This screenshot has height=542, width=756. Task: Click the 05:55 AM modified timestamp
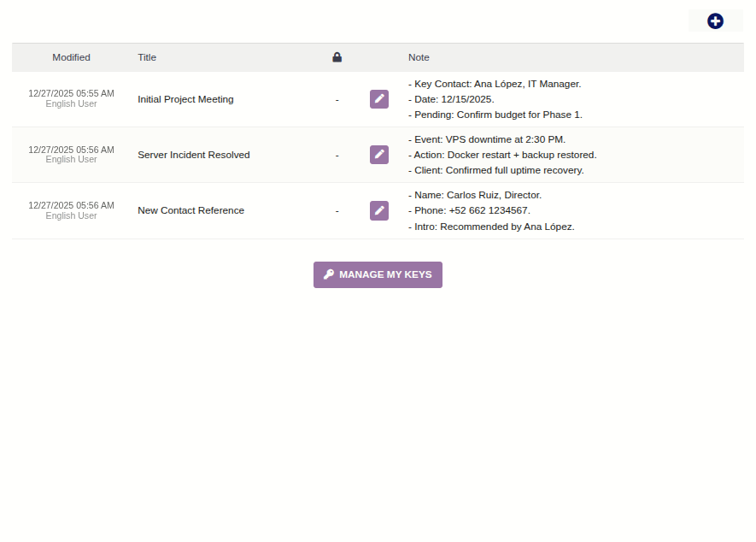coord(71,93)
